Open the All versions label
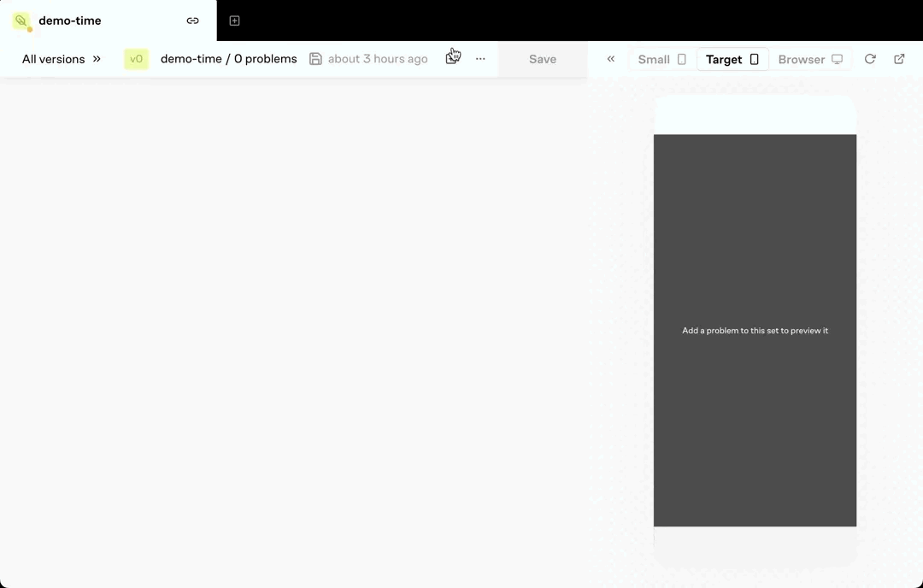Viewport: 923px width, 588px height. (x=53, y=59)
